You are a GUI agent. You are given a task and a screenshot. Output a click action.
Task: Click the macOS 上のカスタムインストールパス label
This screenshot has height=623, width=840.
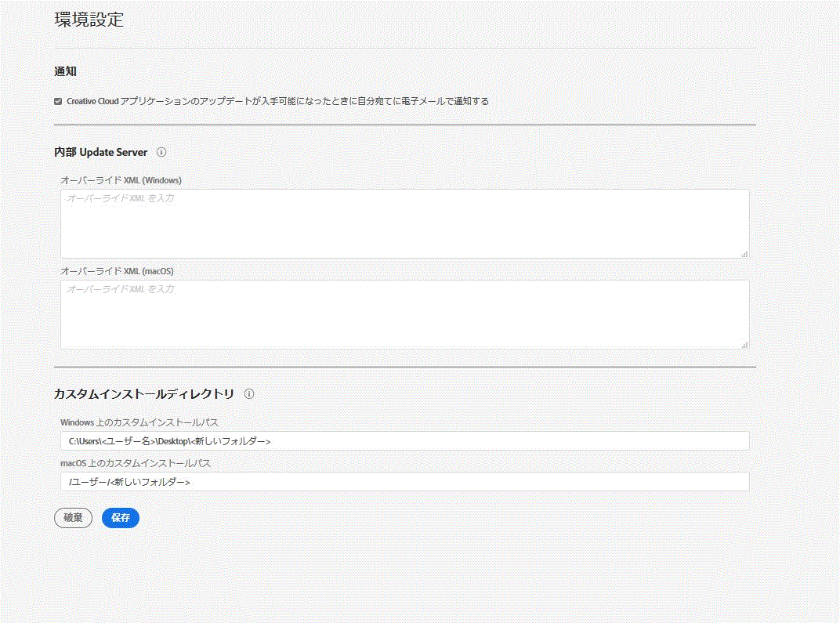click(x=136, y=463)
